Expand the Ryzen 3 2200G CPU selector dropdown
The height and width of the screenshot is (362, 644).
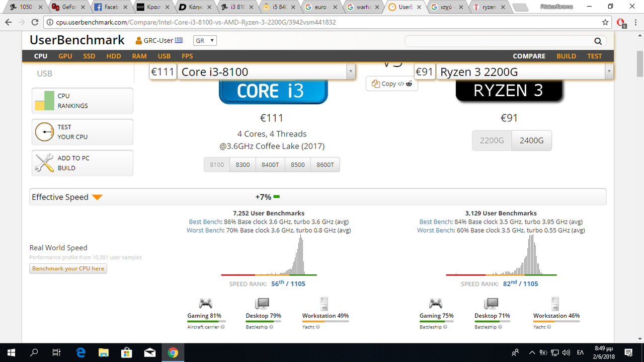point(609,71)
